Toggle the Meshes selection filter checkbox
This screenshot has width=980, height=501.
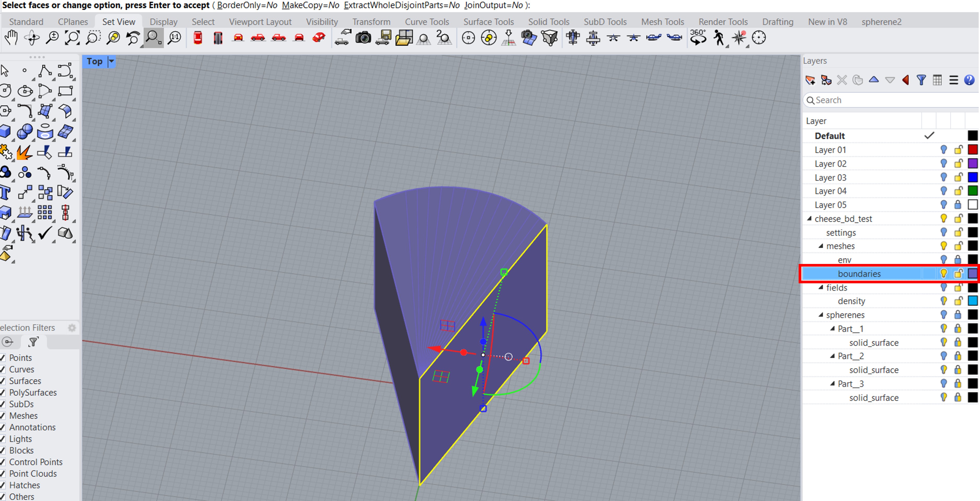click(3, 416)
